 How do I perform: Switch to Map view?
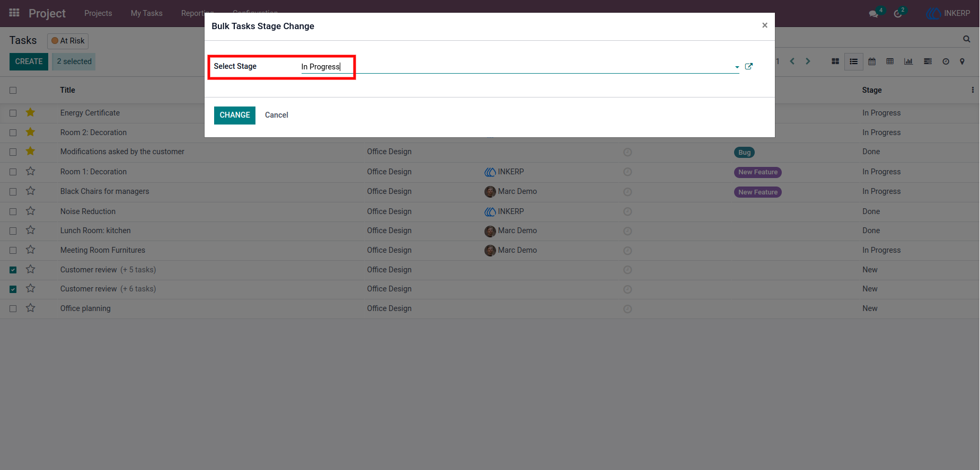click(x=962, y=61)
